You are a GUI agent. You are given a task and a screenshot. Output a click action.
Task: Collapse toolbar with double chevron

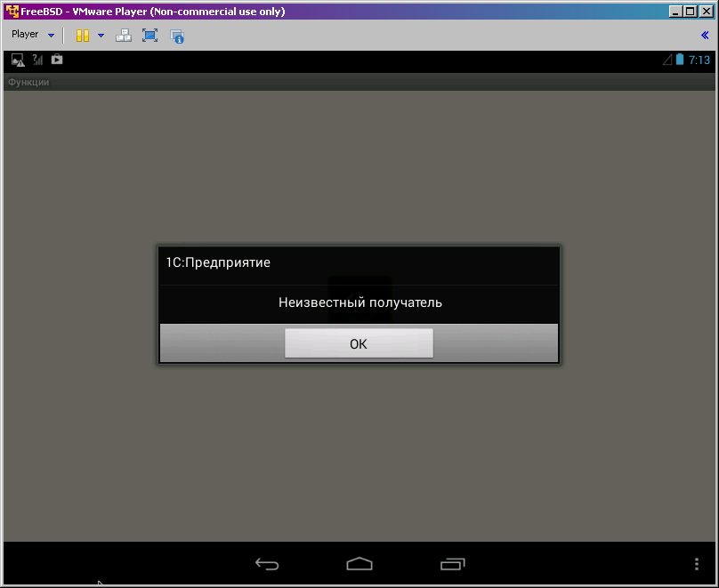pyautogui.click(x=705, y=36)
